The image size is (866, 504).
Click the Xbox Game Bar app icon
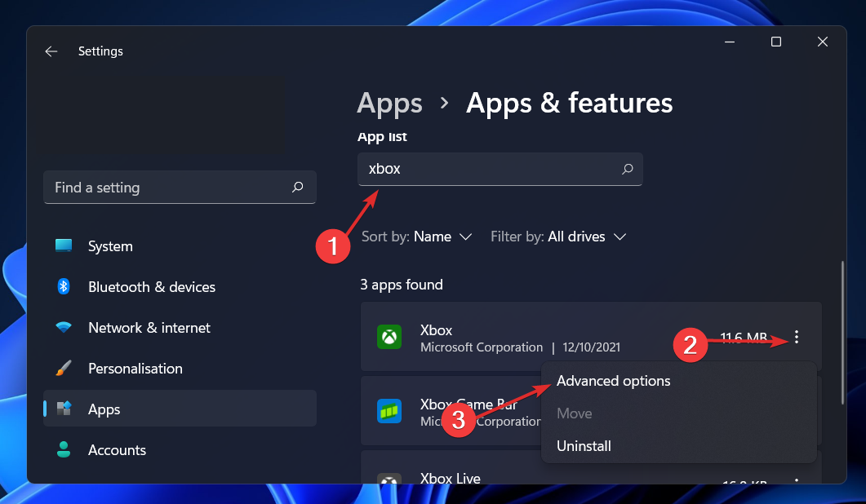(x=389, y=411)
